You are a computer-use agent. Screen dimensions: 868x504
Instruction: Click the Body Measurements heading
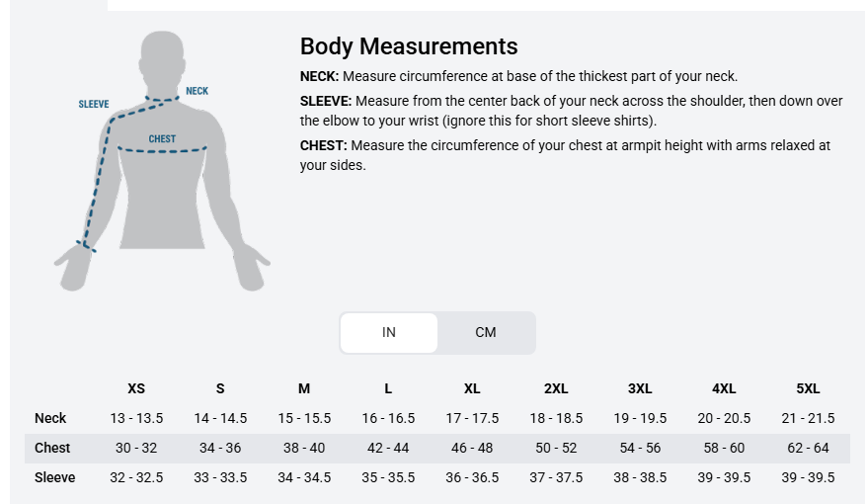[409, 46]
